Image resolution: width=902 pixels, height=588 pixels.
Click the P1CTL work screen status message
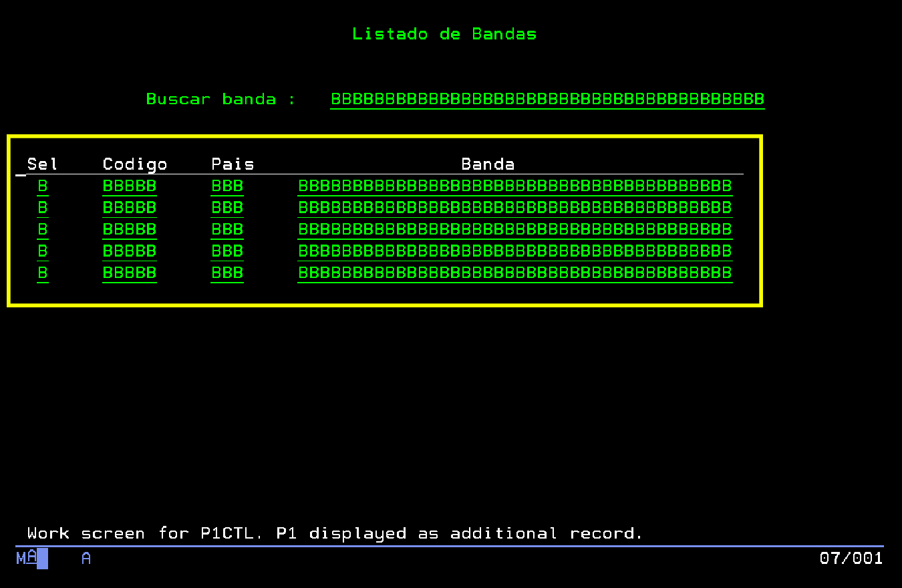pyautogui.click(x=333, y=533)
